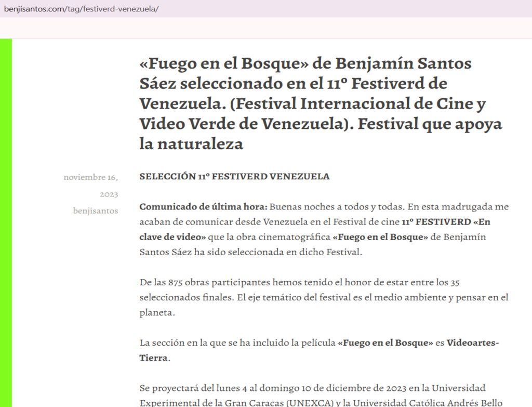Viewport: 532px width, 407px height.
Task: Click the bold "Comunicado de última hora:" text
Action: (x=203, y=206)
